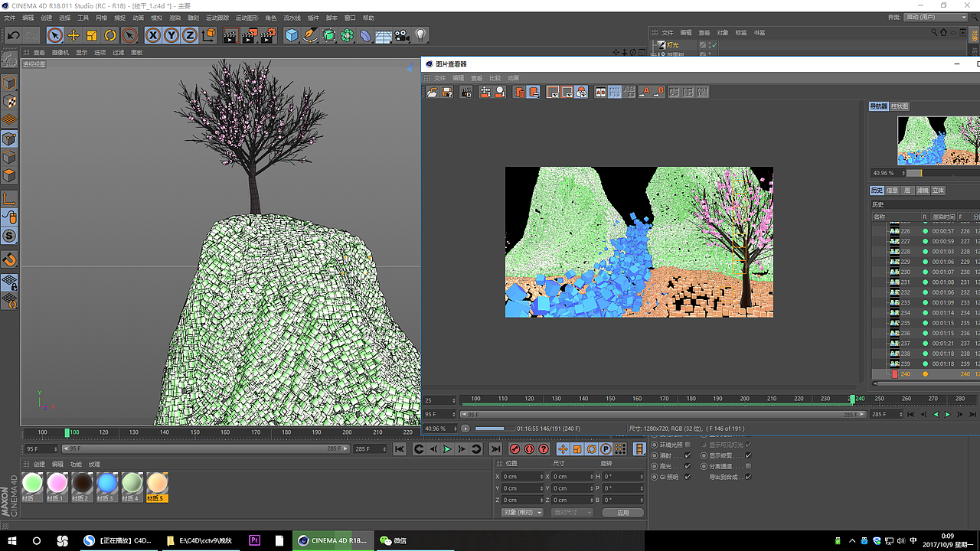Toggle X axis lock
The image size is (980, 551).
(153, 35)
